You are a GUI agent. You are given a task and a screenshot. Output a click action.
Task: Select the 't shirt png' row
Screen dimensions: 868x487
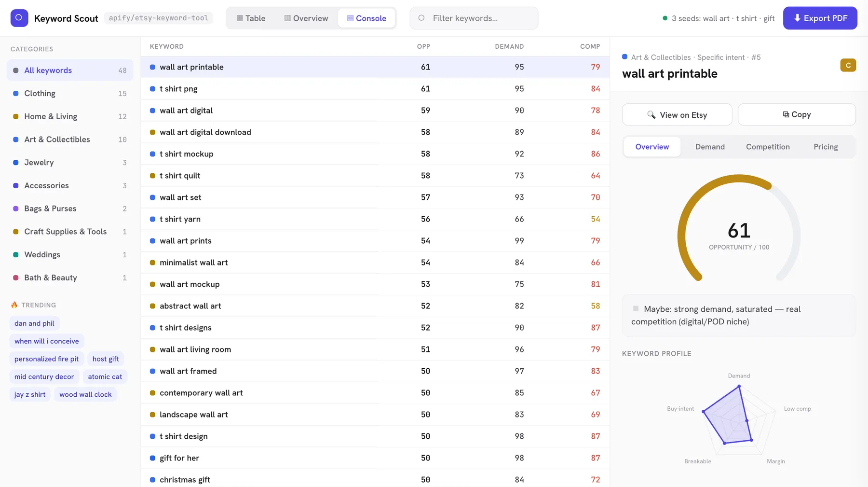point(375,89)
